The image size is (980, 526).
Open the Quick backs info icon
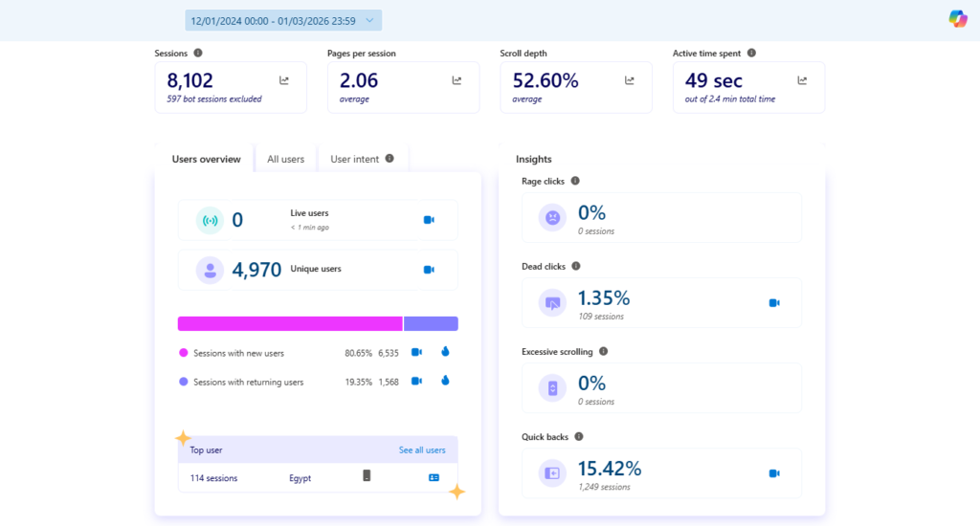coord(579,437)
